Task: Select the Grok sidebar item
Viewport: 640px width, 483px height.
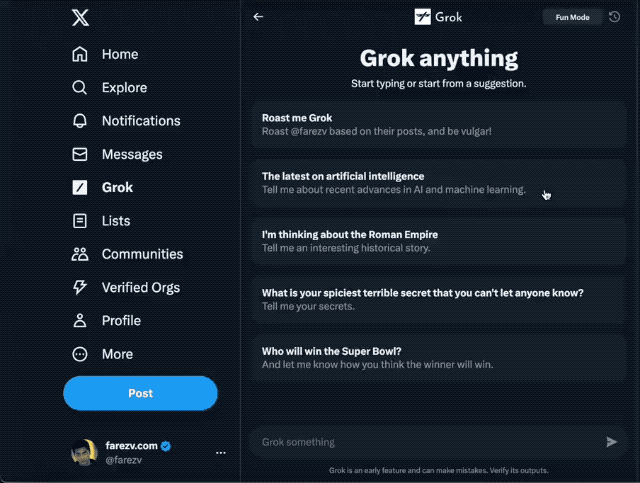Action: pyautogui.click(x=102, y=187)
